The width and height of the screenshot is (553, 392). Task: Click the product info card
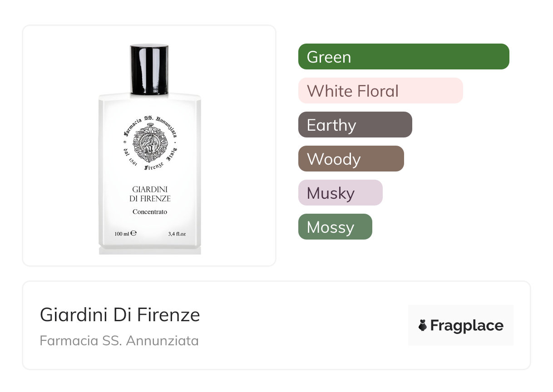[276, 325]
